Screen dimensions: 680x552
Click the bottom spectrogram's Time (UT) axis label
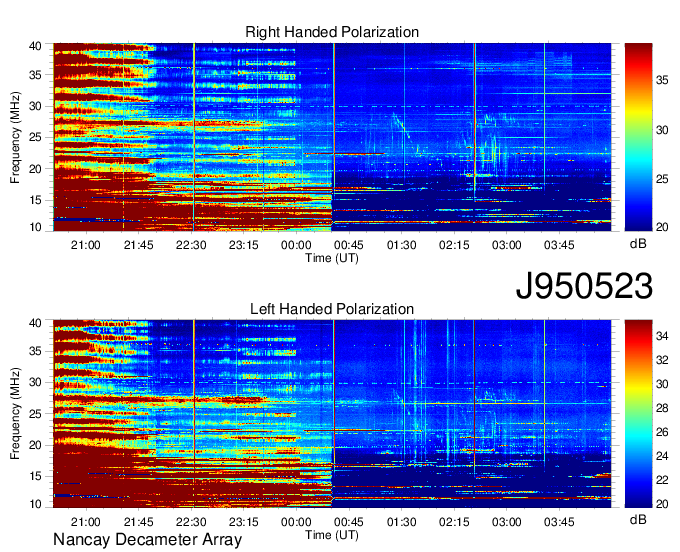point(332,535)
